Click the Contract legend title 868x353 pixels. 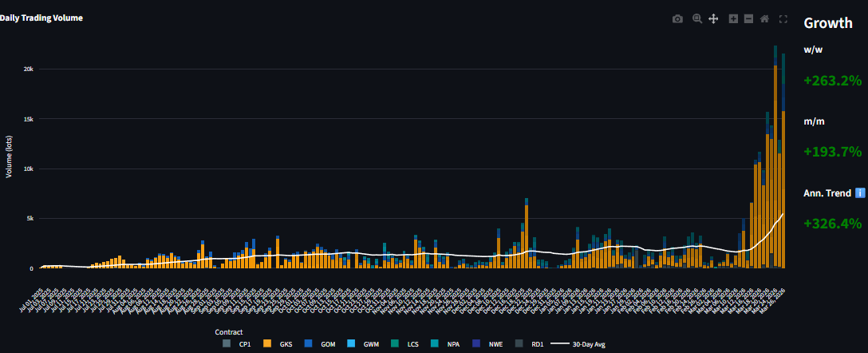point(229,332)
